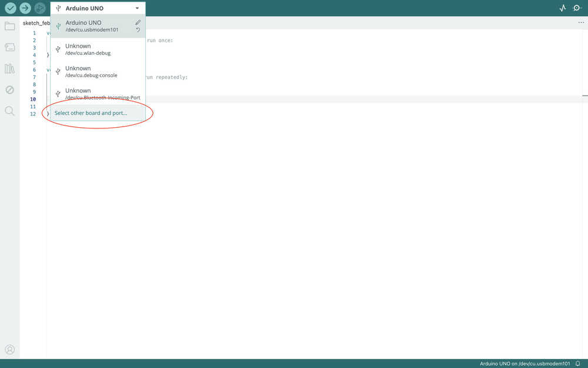Click the pencil edit icon on the Arduino UNO row
The width and height of the screenshot is (588, 368).
click(x=138, y=22)
